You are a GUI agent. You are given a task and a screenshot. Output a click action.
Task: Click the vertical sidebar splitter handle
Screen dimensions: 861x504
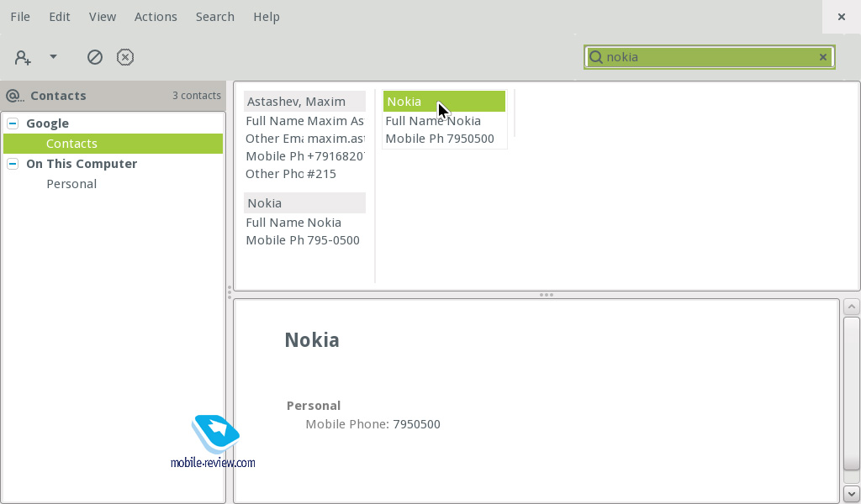pos(229,292)
